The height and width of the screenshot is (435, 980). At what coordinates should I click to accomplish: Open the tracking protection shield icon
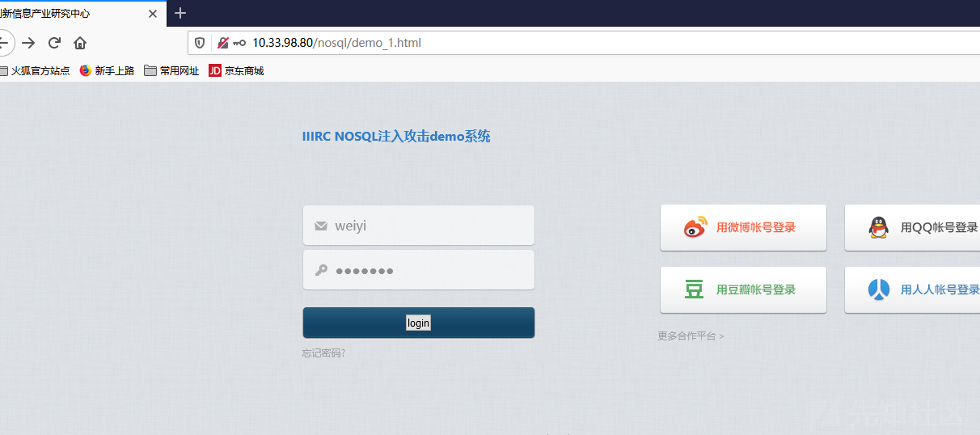pos(200,43)
